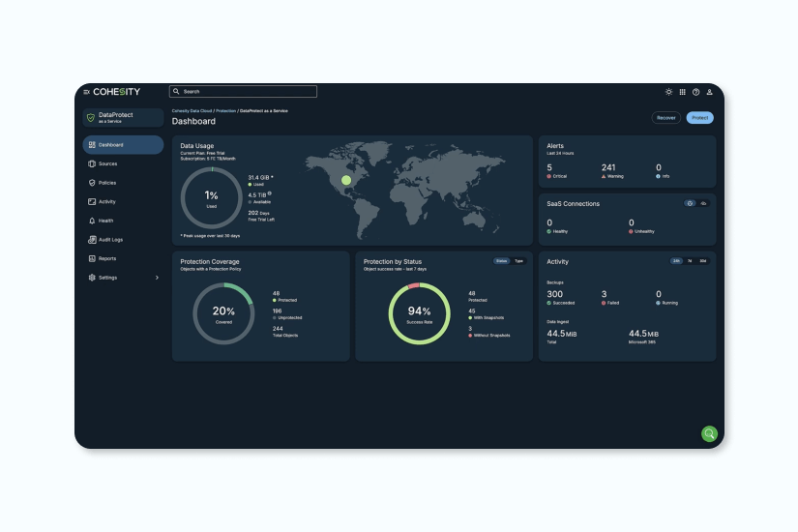Select Type toggle in Protection by Status

[x=518, y=261]
